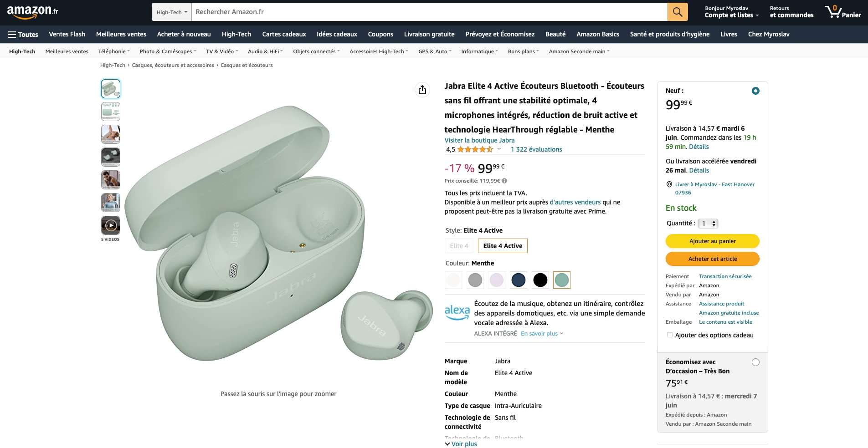
Task: Check the Ajouter des options cadeau box
Action: point(670,335)
